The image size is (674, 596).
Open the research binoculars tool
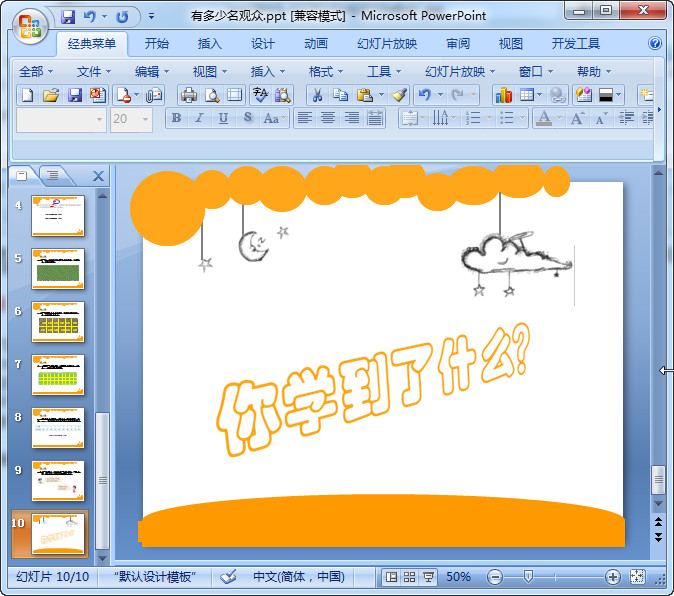point(282,95)
